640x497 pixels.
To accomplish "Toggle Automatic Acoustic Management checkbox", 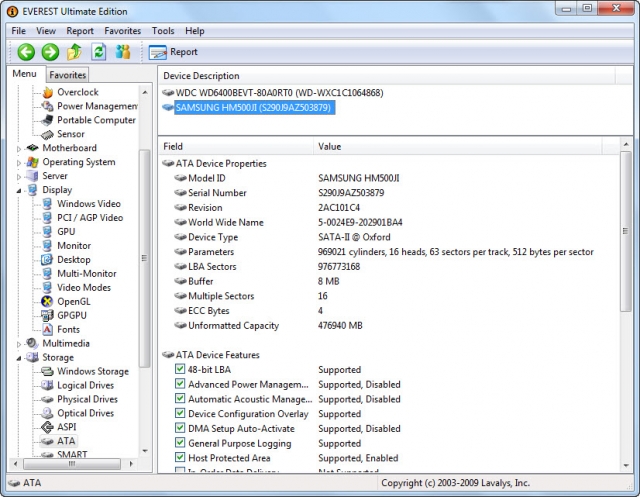I will (180, 398).
